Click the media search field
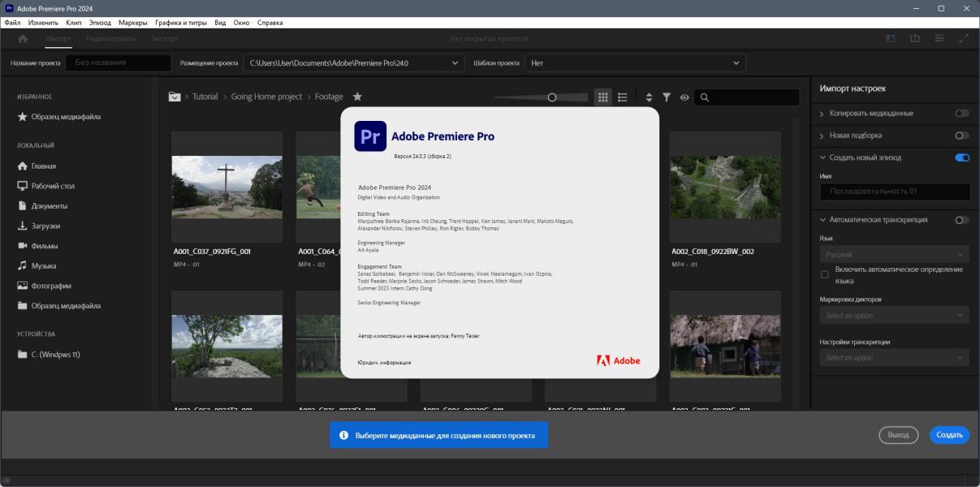 pyautogui.click(x=748, y=97)
